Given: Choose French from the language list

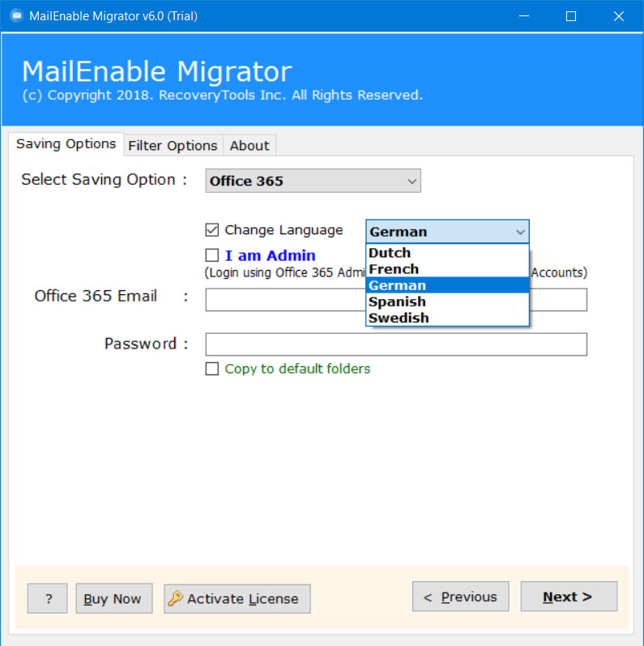Looking at the screenshot, I should pyautogui.click(x=447, y=269).
